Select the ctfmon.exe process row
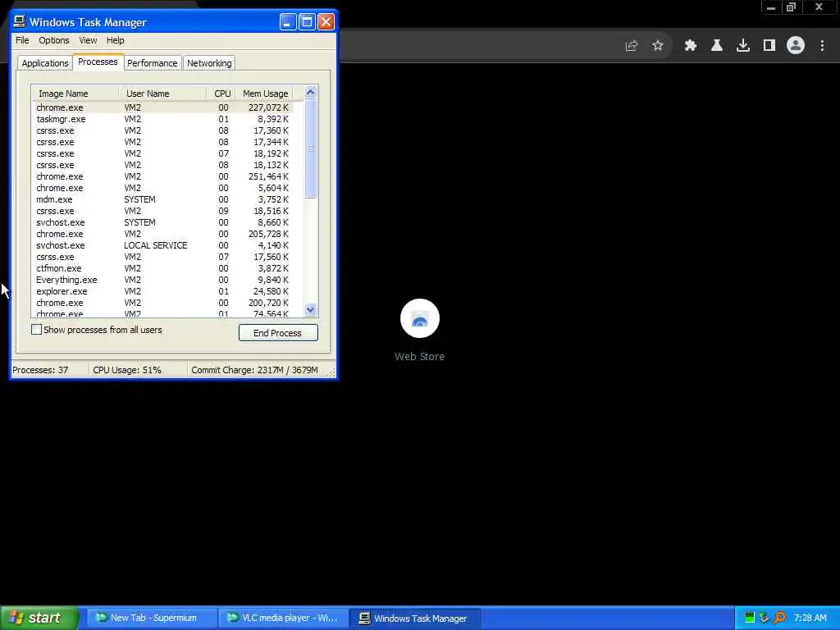 pos(162,268)
